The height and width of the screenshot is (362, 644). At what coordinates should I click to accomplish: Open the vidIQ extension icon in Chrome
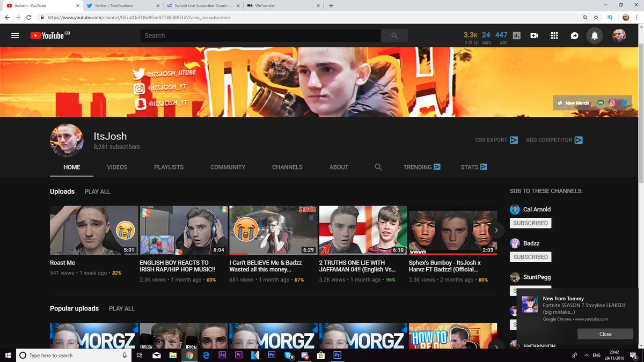610,17
